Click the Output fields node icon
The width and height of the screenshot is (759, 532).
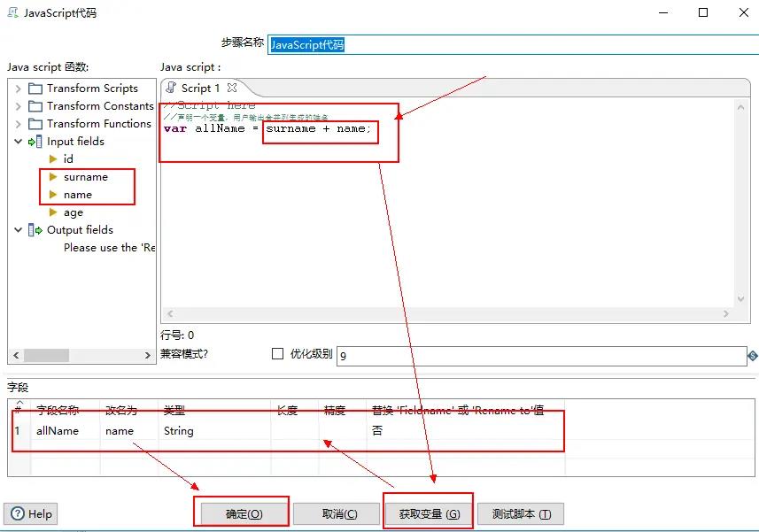tap(35, 230)
